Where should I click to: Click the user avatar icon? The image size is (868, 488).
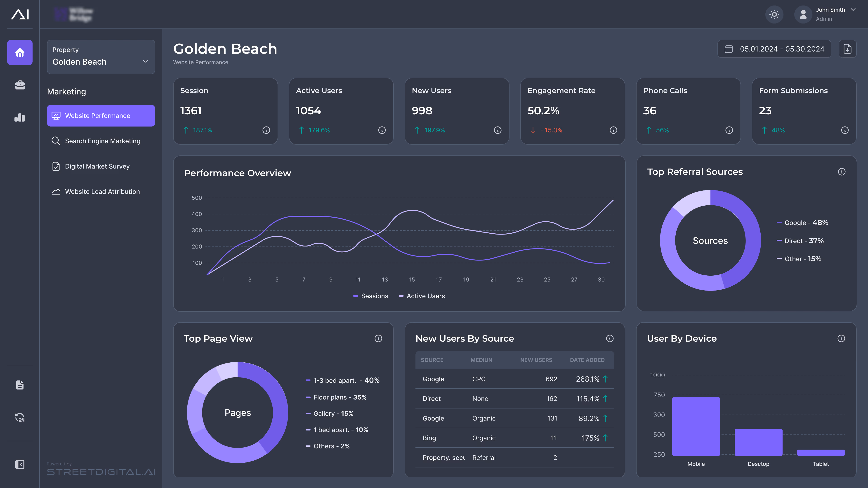click(803, 14)
